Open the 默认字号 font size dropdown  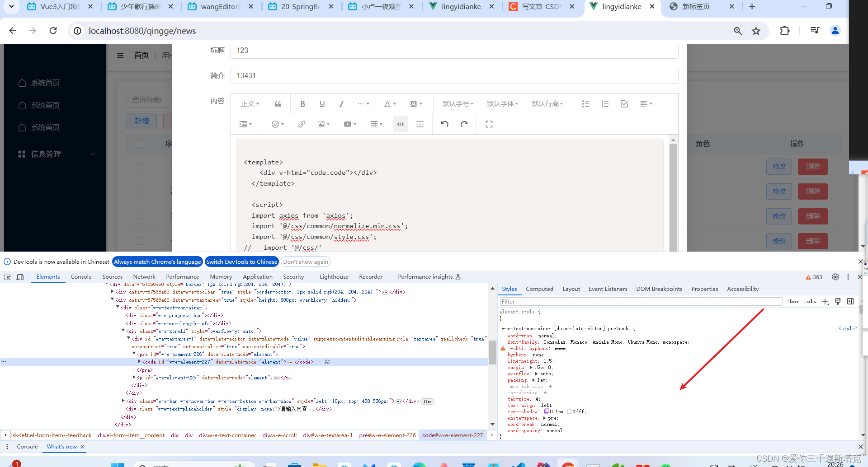(458, 104)
